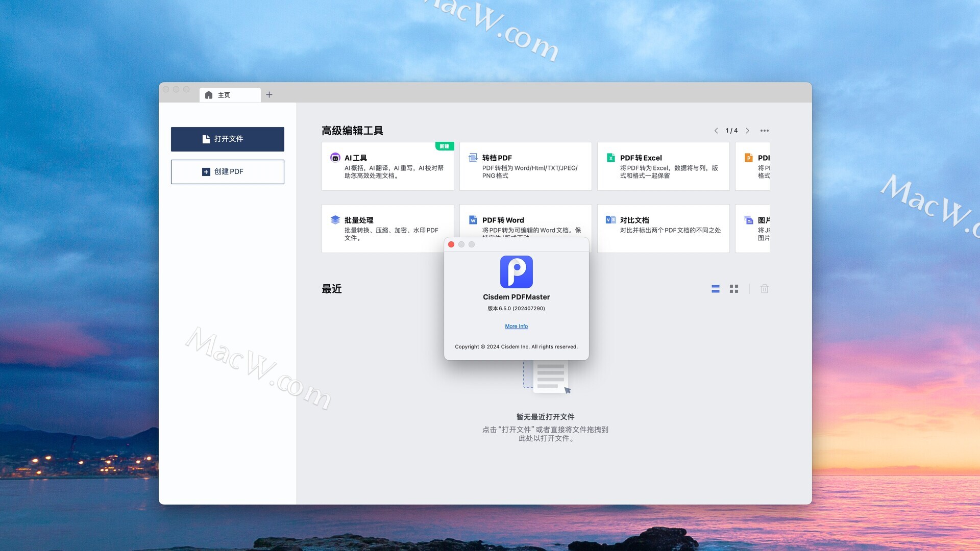Click the PDF转Excel card title

641,158
